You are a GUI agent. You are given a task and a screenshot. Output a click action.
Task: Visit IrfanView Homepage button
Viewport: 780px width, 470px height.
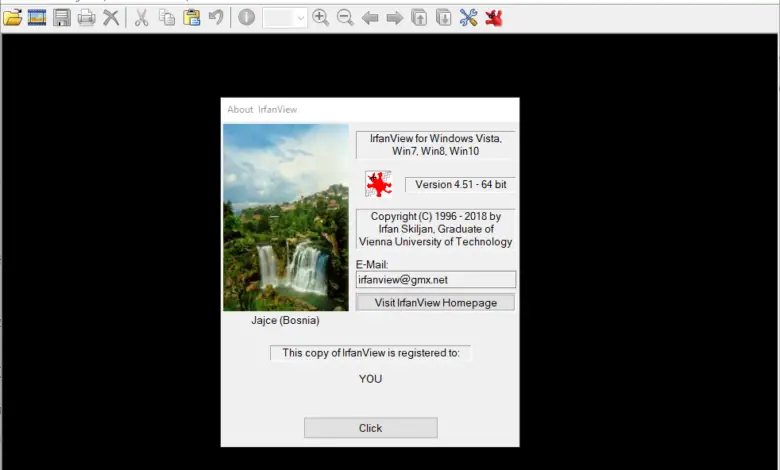435,302
